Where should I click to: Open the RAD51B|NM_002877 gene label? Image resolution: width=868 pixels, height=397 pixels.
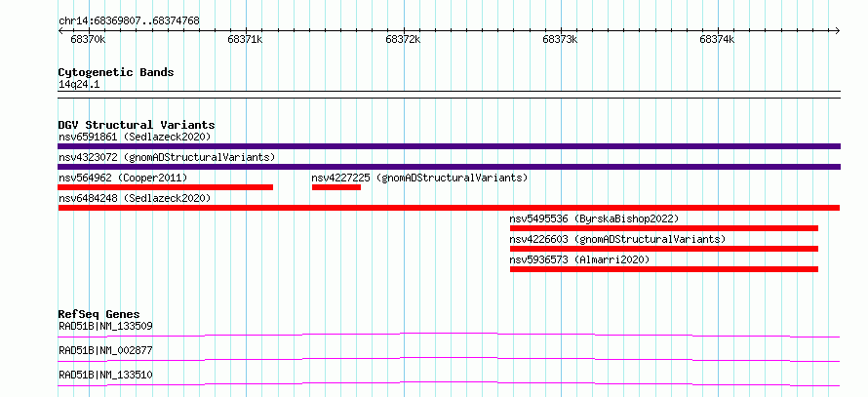tap(105, 350)
